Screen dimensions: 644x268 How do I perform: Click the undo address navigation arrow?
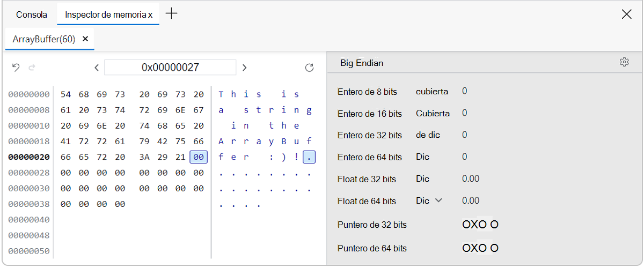tap(16, 68)
